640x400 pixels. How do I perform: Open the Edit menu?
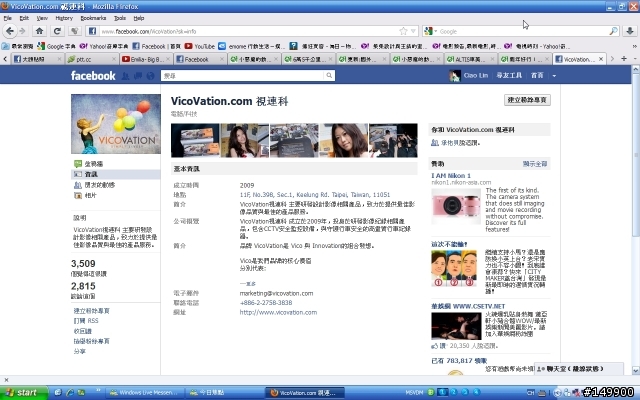click(x=24, y=18)
